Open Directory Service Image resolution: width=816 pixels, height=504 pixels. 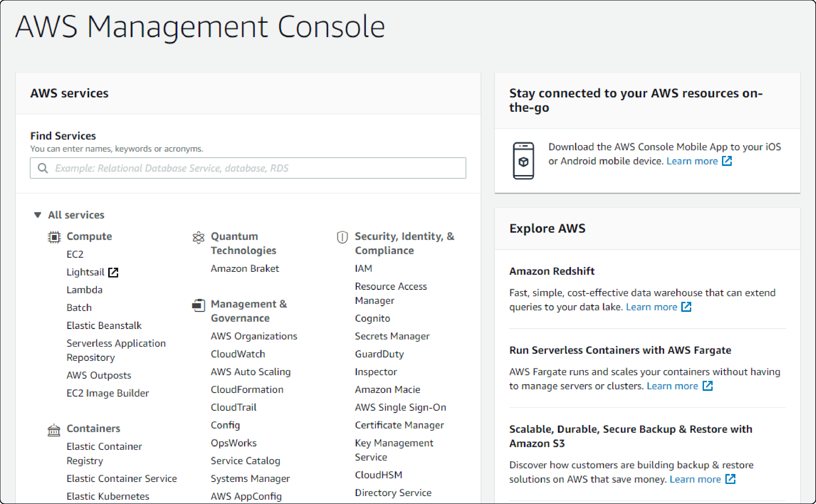(393, 493)
